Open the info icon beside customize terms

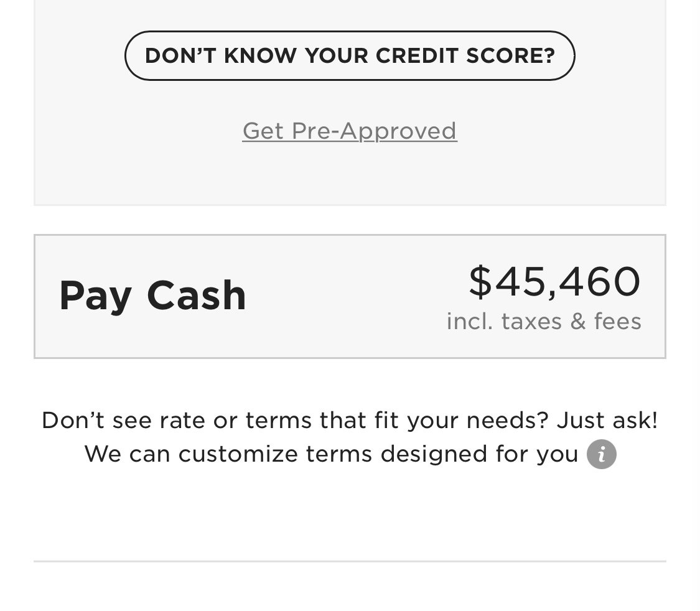click(x=601, y=454)
